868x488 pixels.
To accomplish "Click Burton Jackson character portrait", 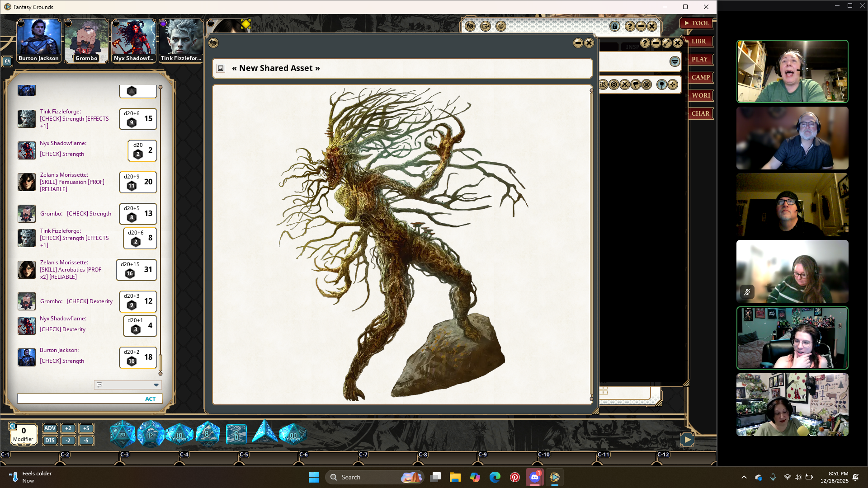I will (38, 41).
